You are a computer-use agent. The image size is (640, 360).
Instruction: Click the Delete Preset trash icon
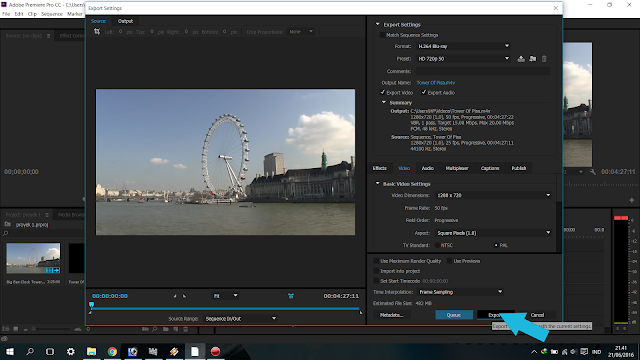pos(544,59)
